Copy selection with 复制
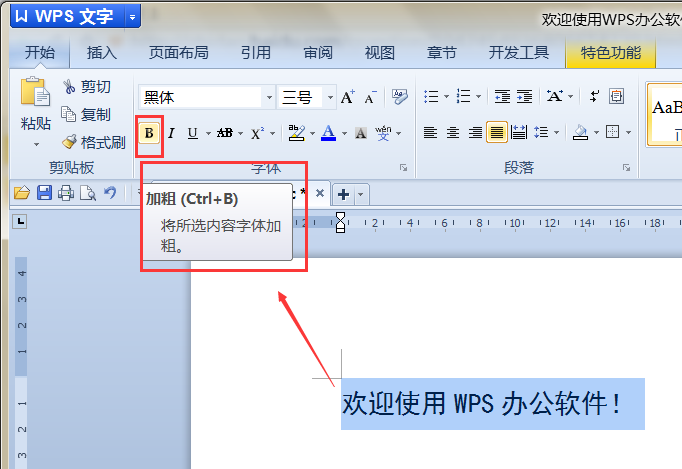682x469 pixels. tap(86, 114)
